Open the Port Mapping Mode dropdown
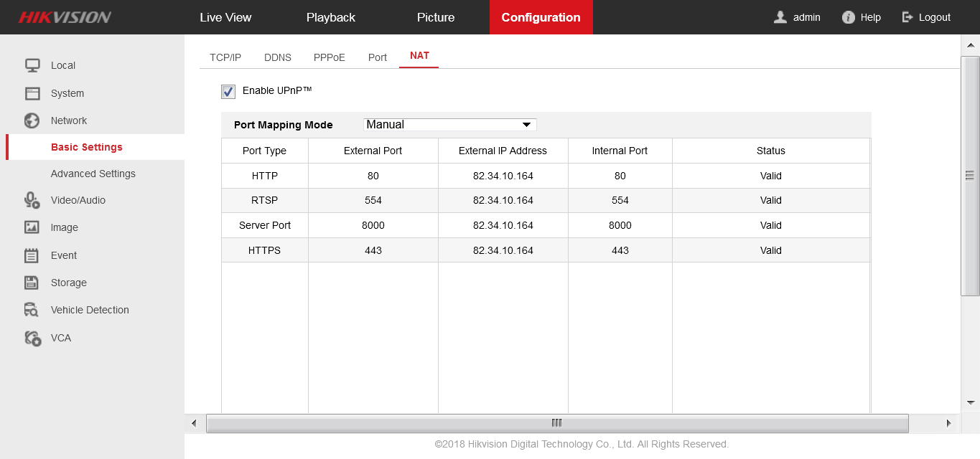The height and width of the screenshot is (459, 980). (449, 124)
